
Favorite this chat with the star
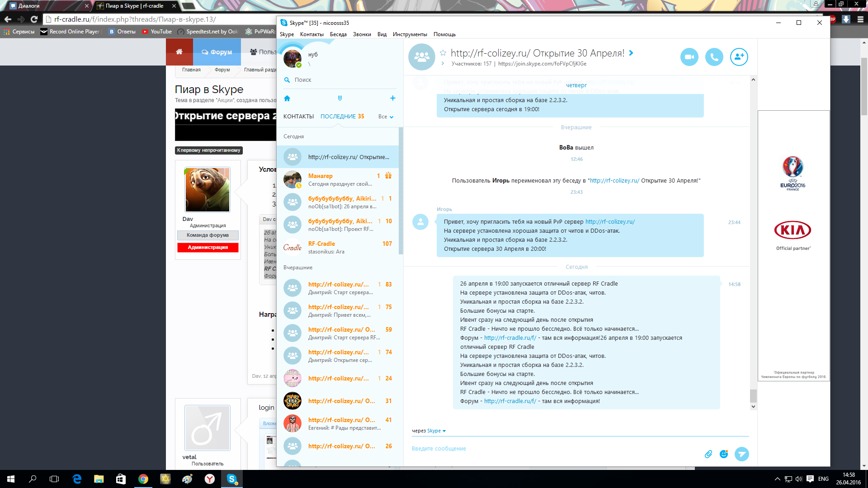(443, 53)
